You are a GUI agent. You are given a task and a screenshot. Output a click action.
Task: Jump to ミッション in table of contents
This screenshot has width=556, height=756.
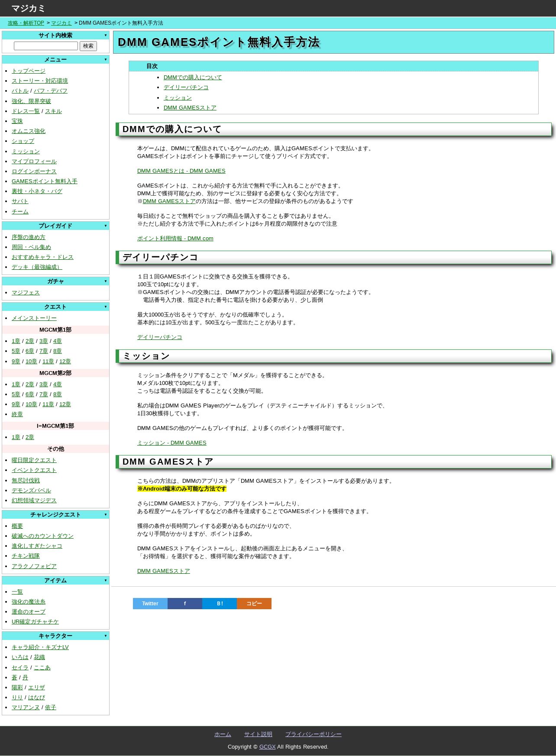(178, 98)
